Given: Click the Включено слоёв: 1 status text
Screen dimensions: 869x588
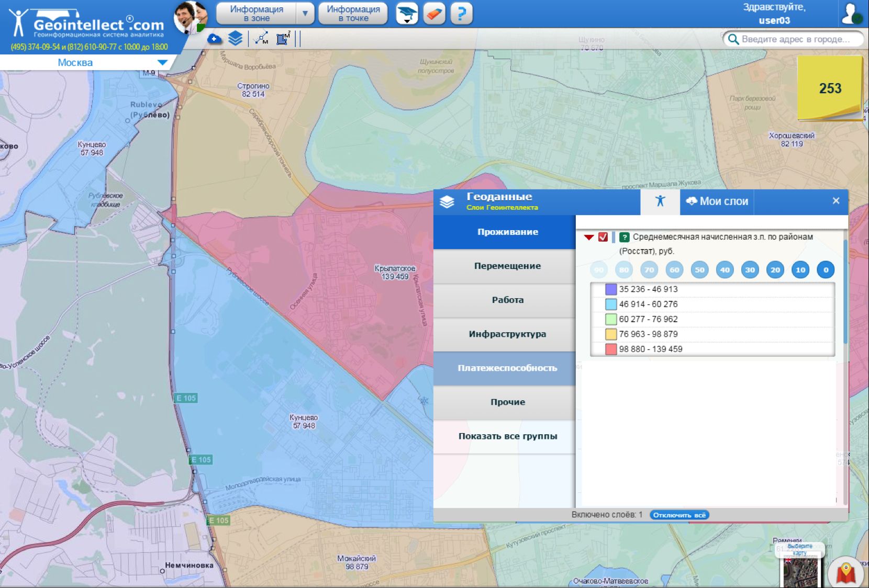Looking at the screenshot, I should [x=607, y=515].
